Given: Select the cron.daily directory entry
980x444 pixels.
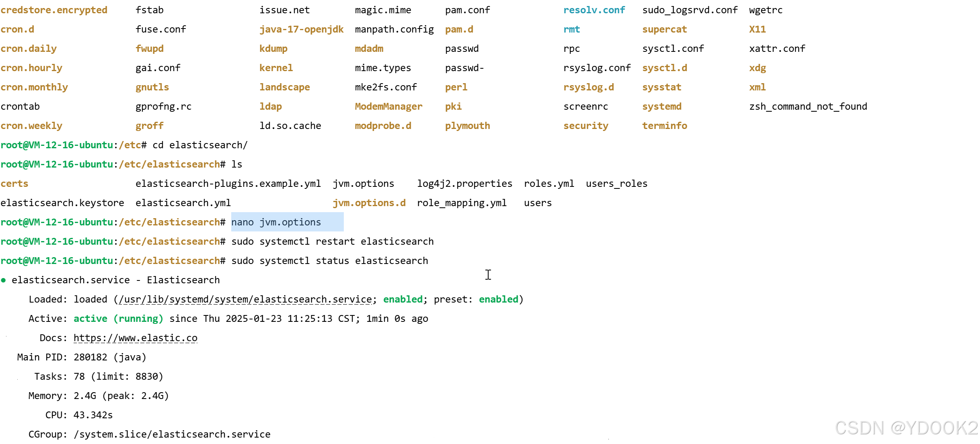Looking at the screenshot, I should pyautogui.click(x=29, y=48).
